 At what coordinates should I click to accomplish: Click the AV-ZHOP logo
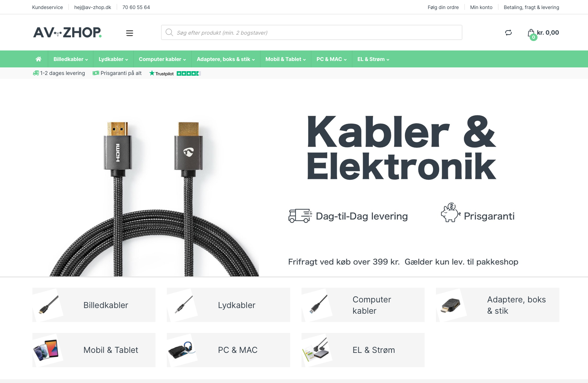click(67, 32)
